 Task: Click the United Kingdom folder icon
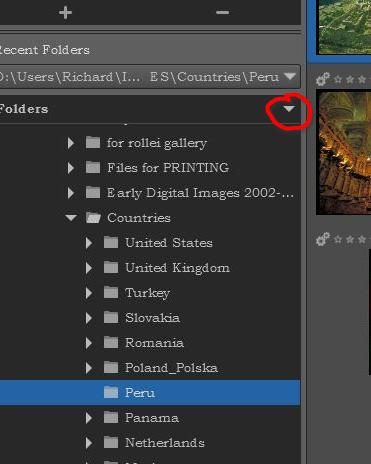tap(111, 267)
